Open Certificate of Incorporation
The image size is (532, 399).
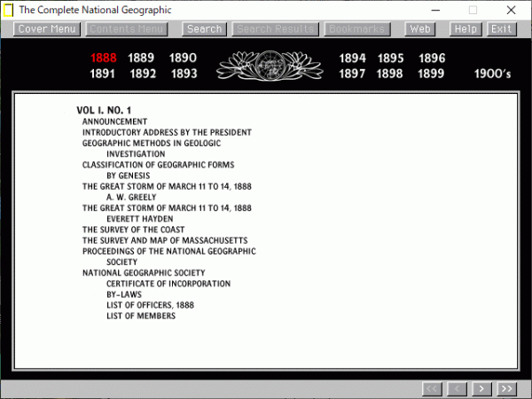click(168, 284)
